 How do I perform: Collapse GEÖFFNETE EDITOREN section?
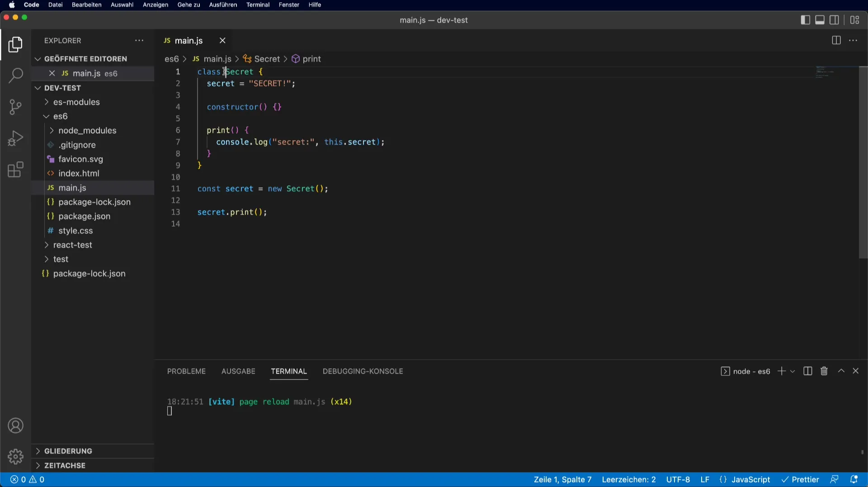[x=93, y=59]
